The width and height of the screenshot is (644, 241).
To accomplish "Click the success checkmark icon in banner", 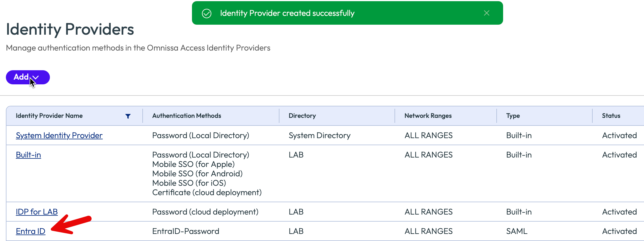I will [207, 13].
